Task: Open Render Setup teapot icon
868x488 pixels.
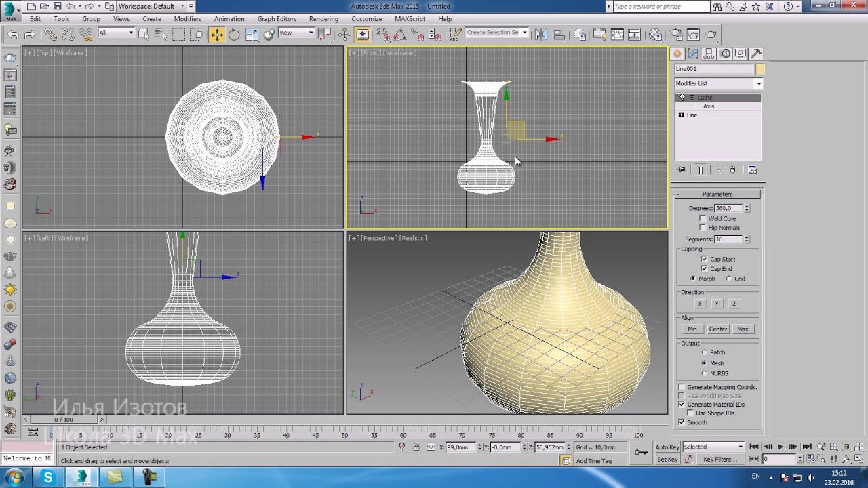Action: [x=676, y=34]
